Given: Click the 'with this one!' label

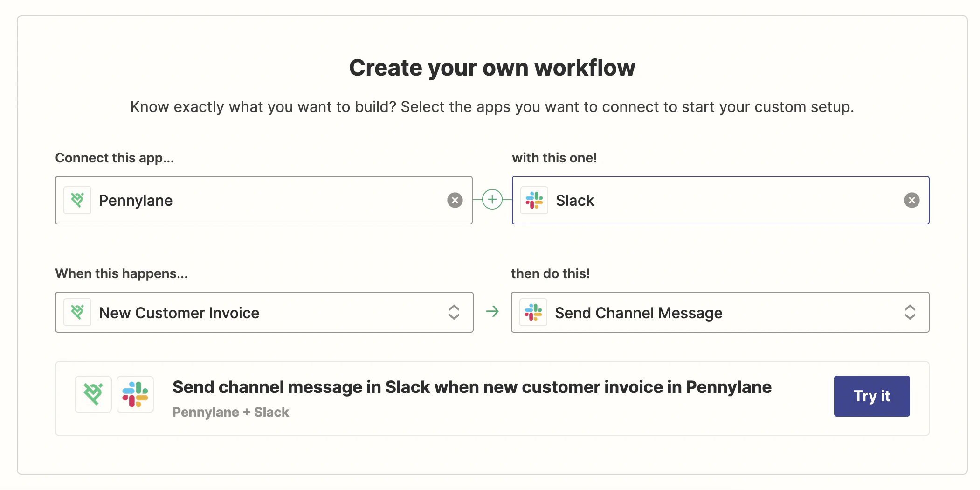Looking at the screenshot, I should click(x=554, y=158).
